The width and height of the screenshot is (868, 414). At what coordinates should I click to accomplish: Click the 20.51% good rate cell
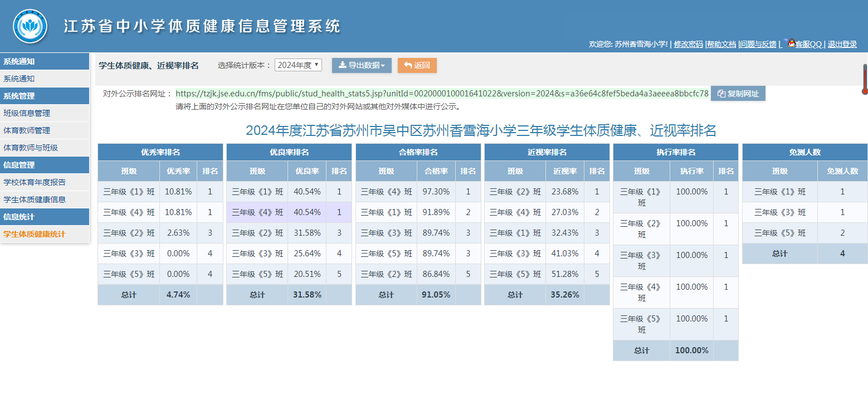307,274
